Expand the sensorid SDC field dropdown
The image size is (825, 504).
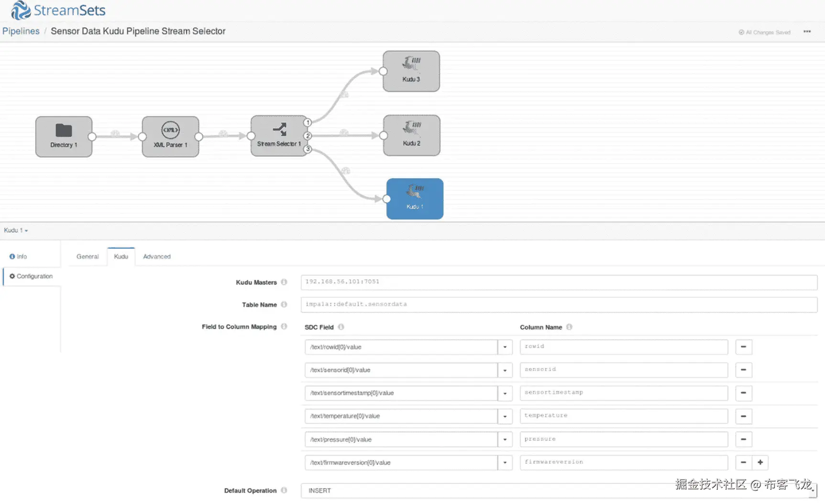pyautogui.click(x=505, y=370)
